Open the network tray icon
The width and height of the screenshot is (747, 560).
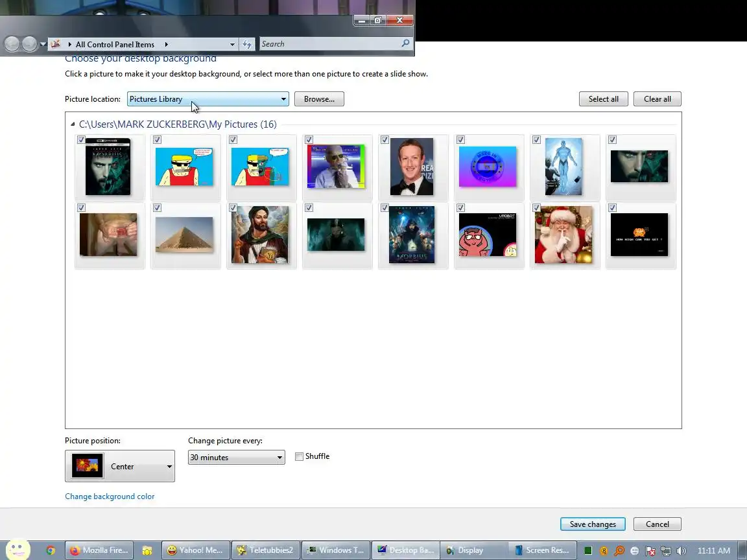(666, 551)
